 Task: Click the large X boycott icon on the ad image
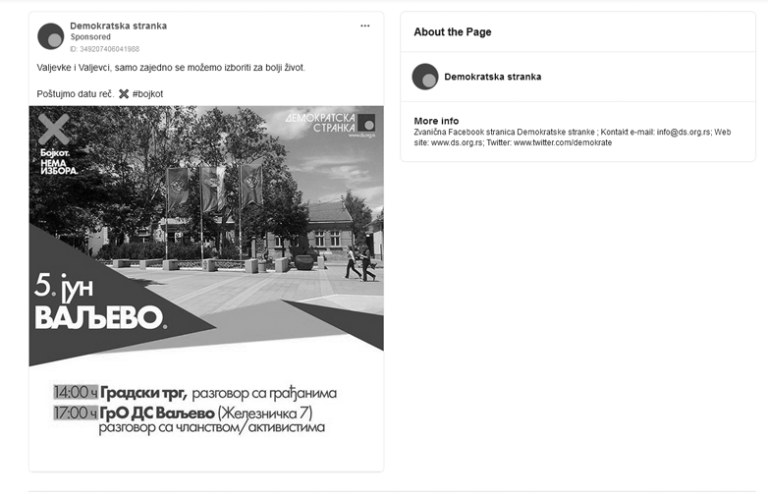[x=57, y=129]
